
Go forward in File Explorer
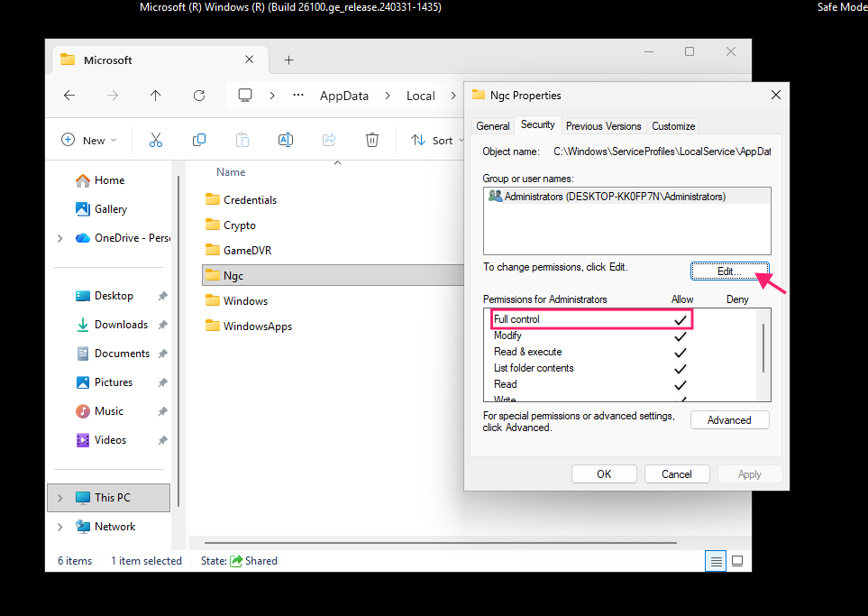pyautogui.click(x=113, y=96)
